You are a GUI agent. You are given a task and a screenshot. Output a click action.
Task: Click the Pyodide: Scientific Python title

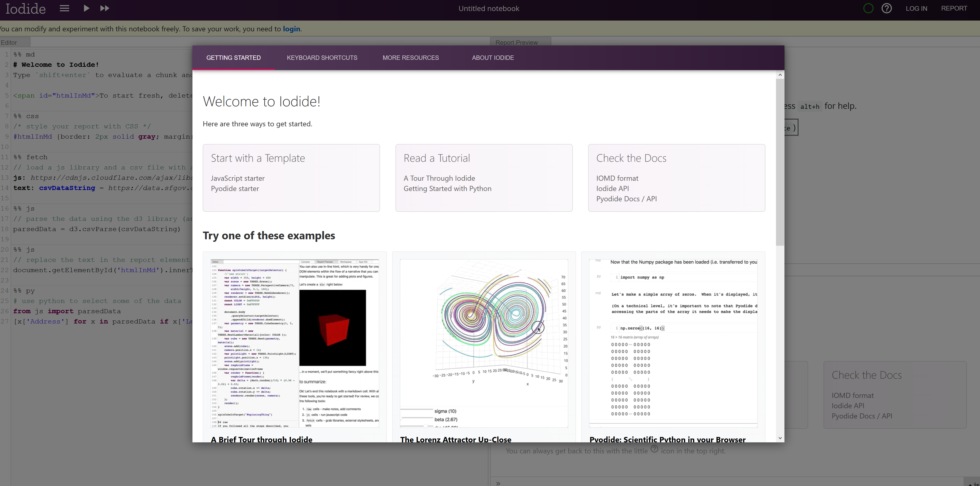(668, 439)
